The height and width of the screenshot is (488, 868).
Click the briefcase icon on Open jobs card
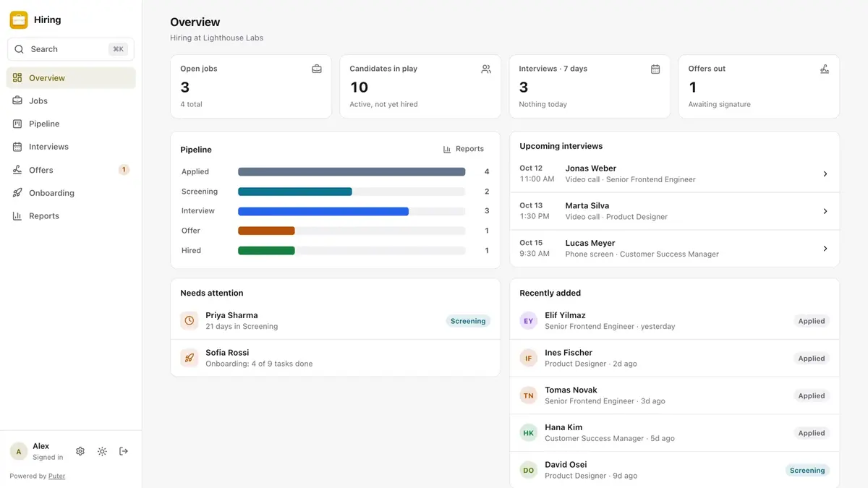coord(317,69)
